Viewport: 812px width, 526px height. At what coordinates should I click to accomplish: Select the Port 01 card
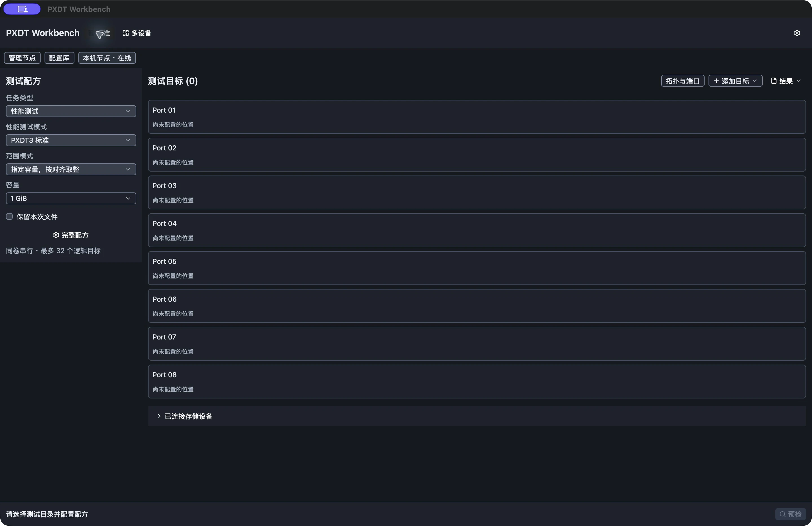click(476, 117)
